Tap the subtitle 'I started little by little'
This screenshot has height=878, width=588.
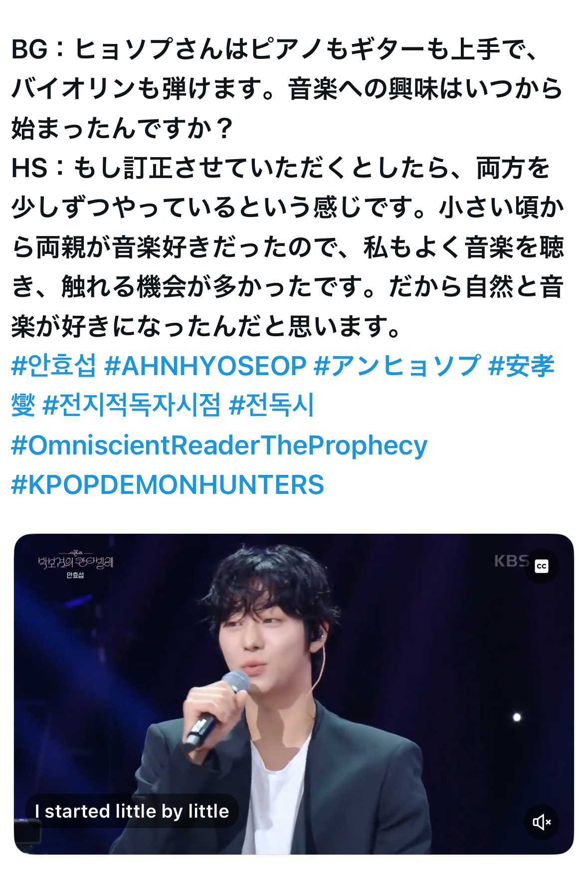(x=132, y=811)
